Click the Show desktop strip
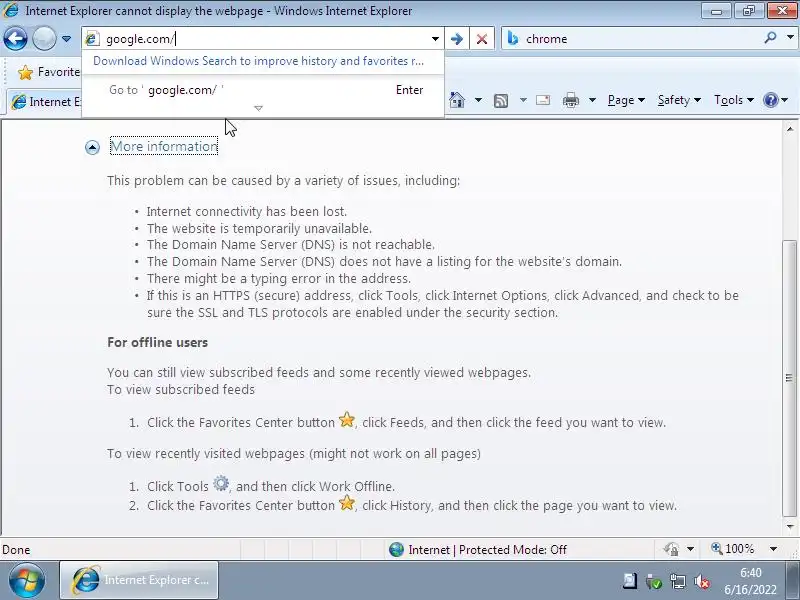Viewport: 800px width, 600px height. point(792,581)
